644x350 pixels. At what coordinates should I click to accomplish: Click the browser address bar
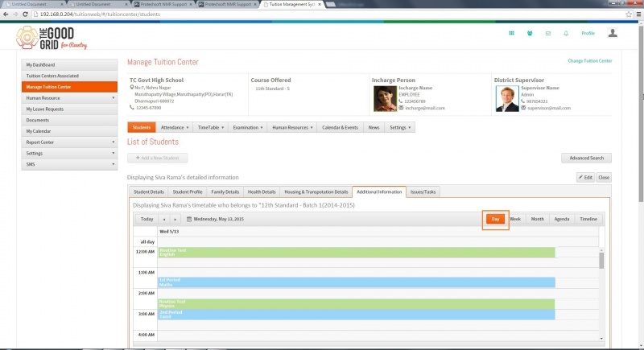(x=328, y=14)
